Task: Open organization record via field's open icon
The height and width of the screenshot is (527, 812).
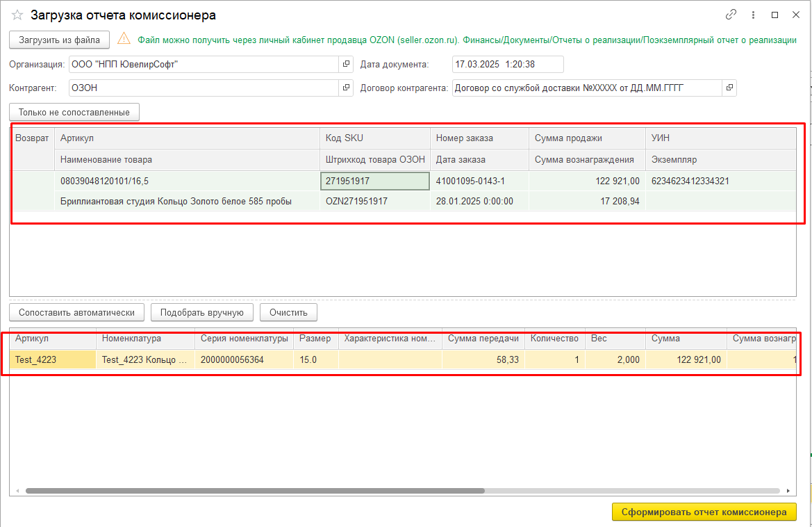Action: coord(346,64)
